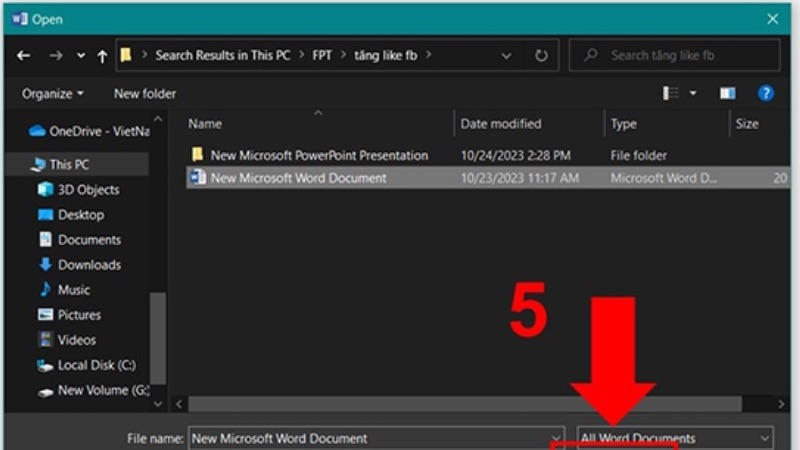Screen dimensions: 800x450
Task: Click the Music note icon
Action: tap(45, 289)
